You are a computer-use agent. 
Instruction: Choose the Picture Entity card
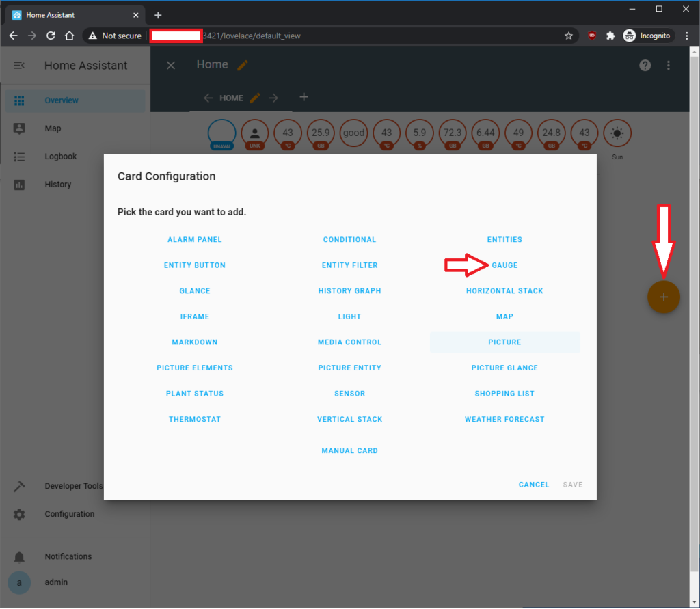pyautogui.click(x=349, y=368)
